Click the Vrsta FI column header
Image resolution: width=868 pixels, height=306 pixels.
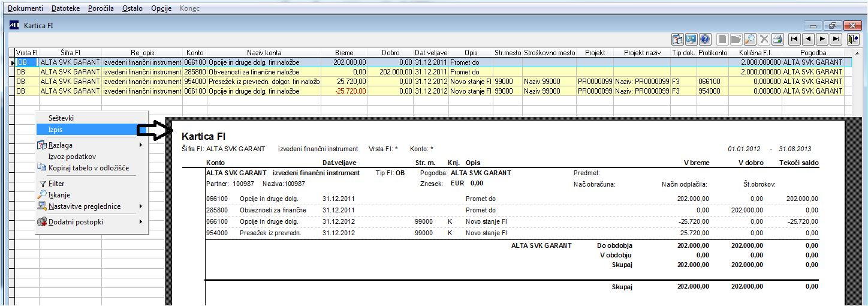click(x=27, y=53)
